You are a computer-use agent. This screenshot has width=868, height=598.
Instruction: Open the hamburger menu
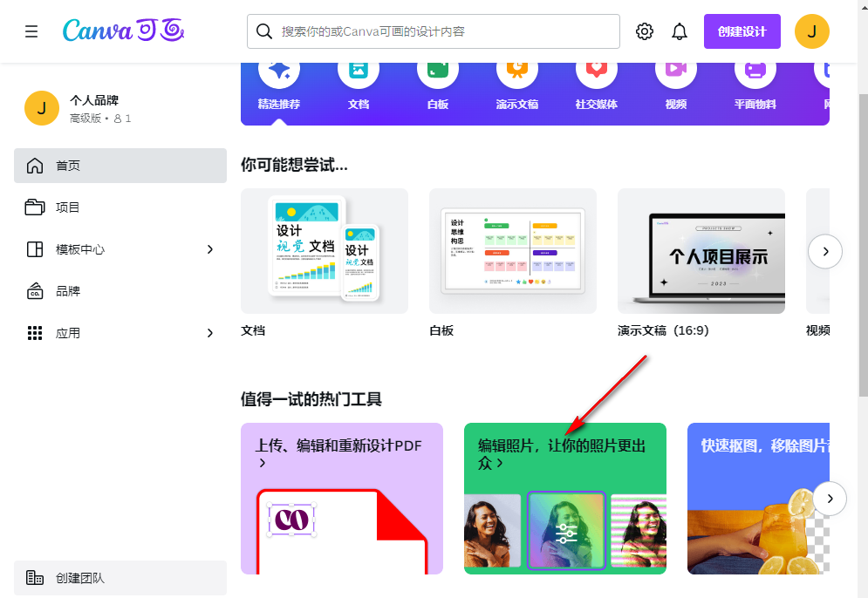click(x=31, y=31)
